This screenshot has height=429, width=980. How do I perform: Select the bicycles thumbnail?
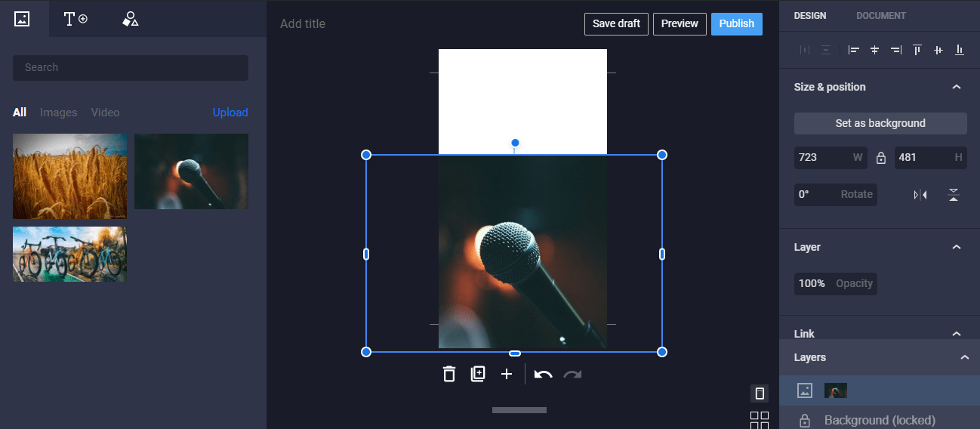click(69, 254)
